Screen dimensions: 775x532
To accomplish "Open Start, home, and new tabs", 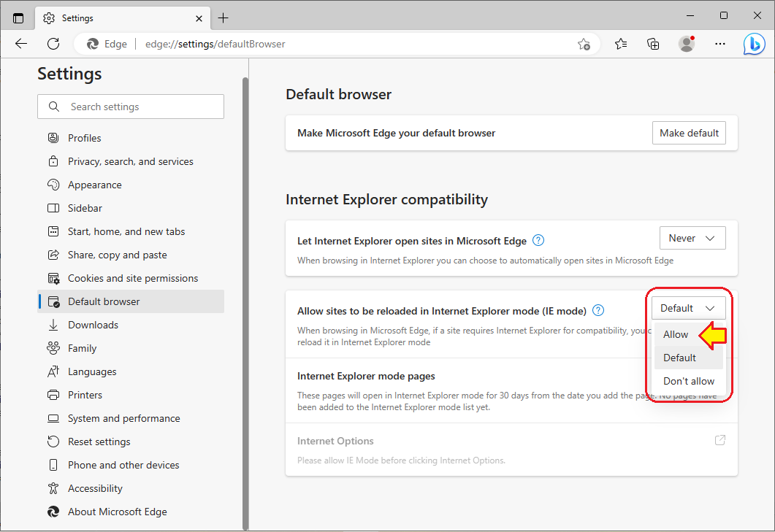I will click(131, 231).
